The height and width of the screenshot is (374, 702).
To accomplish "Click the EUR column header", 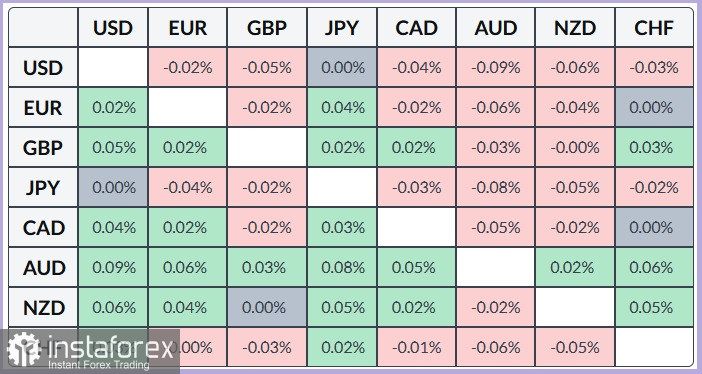I will (x=188, y=28).
